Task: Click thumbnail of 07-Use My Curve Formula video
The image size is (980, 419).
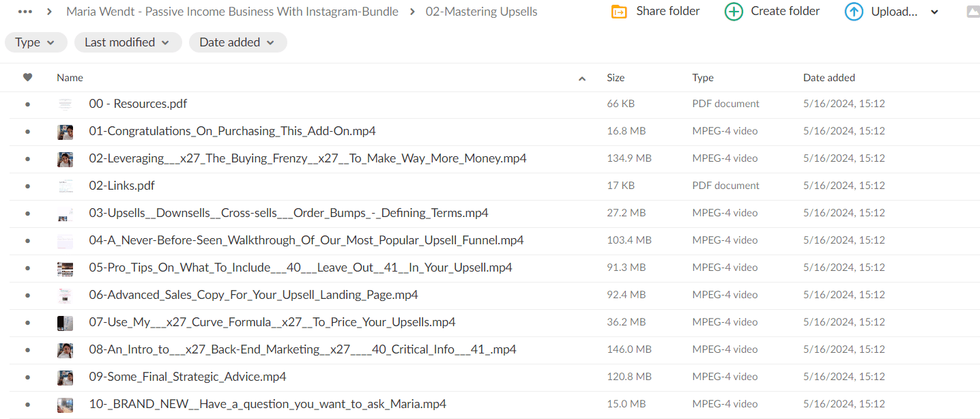Action: coord(65,323)
